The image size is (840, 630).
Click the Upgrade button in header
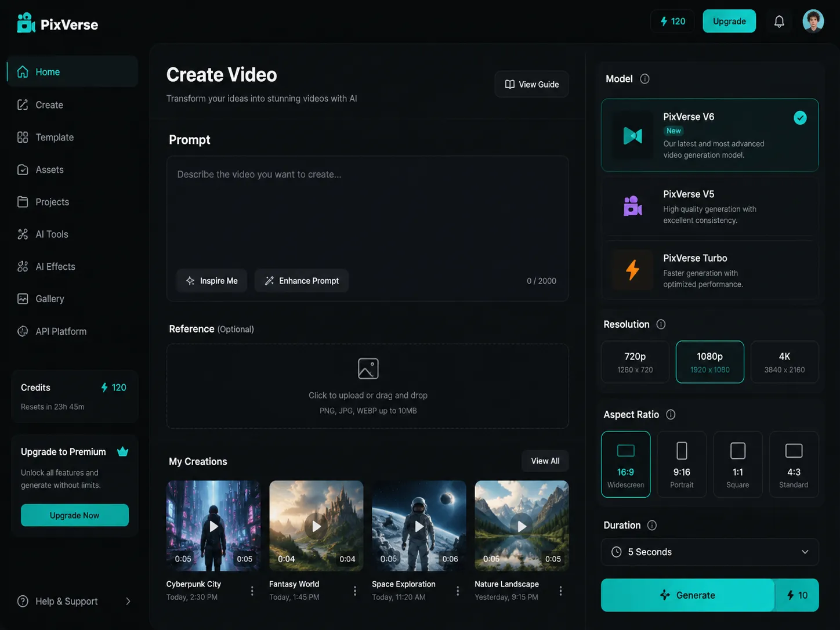729,21
